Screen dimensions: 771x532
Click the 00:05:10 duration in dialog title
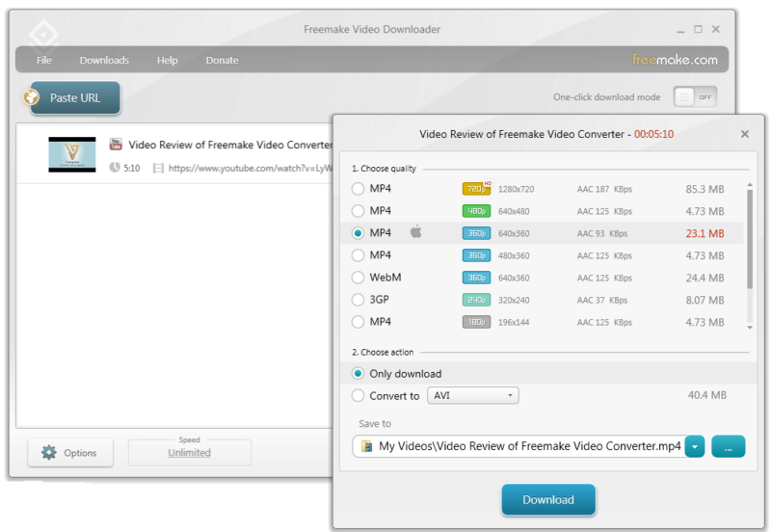coord(654,134)
